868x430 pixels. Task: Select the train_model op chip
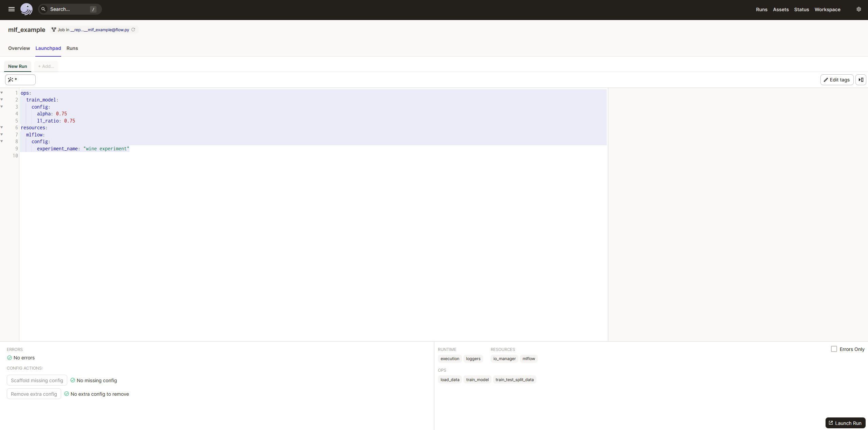click(x=477, y=379)
